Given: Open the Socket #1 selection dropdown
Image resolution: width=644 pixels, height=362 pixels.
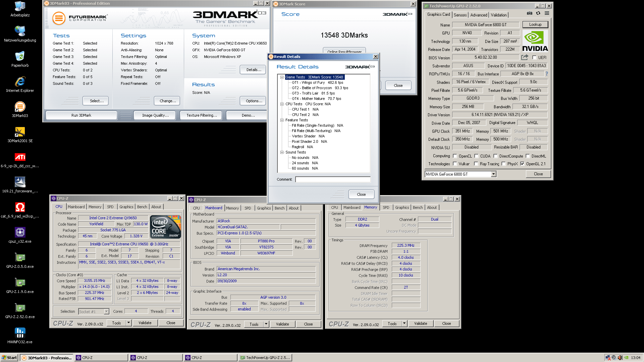Looking at the screenshot, I should [x=106, y=311].
